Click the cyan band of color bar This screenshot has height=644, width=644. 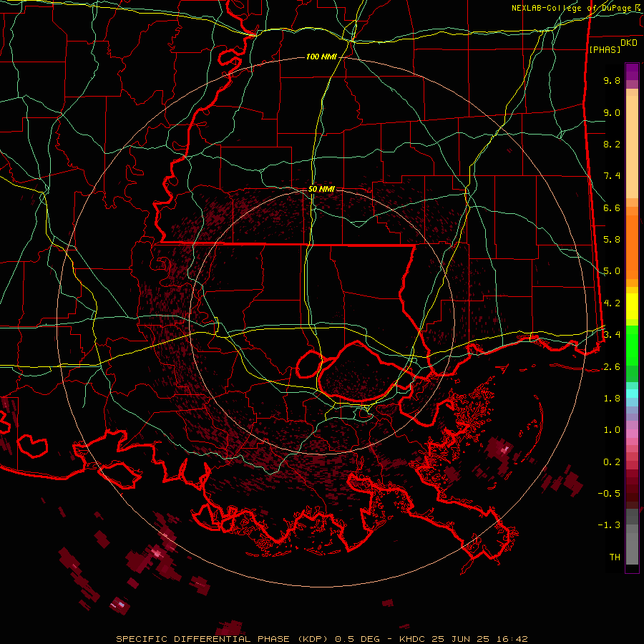tap(632, 394)
